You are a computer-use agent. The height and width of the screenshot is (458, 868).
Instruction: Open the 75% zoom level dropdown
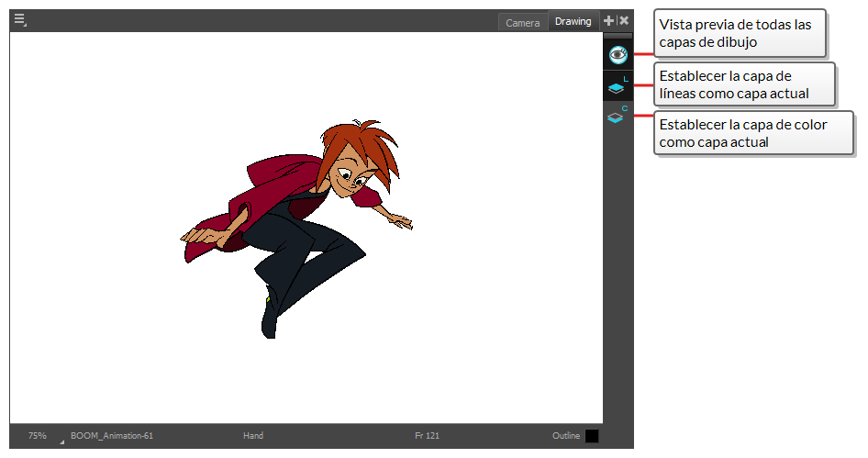[x=37, y=436]
